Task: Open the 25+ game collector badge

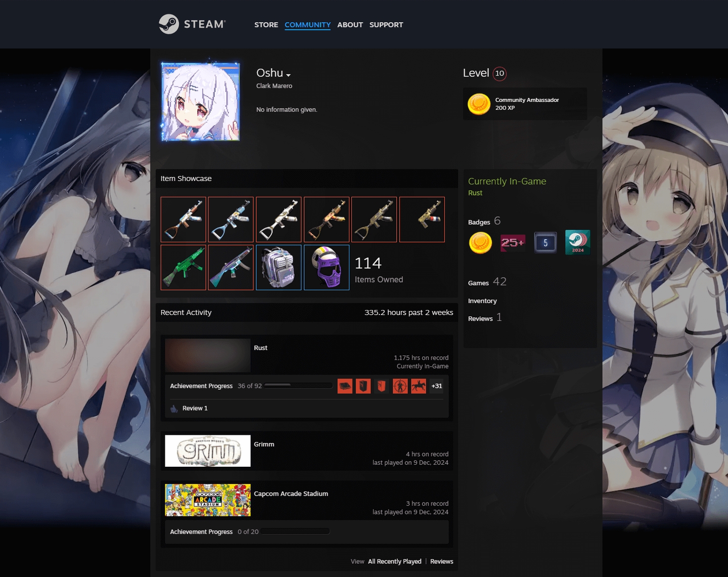Action: click(x=513, y=243)
